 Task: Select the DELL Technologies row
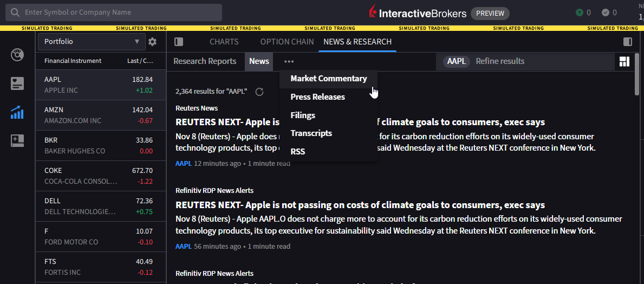click(101, 206)
